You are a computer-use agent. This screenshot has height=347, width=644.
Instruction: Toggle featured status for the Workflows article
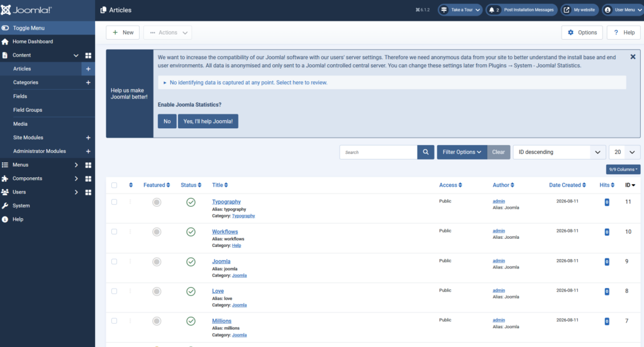157,232
